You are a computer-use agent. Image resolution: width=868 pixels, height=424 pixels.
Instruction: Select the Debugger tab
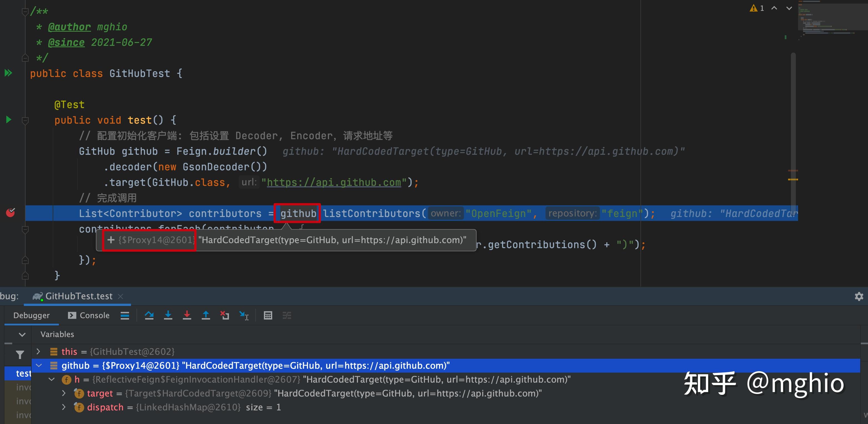click(x=31, y=315)
